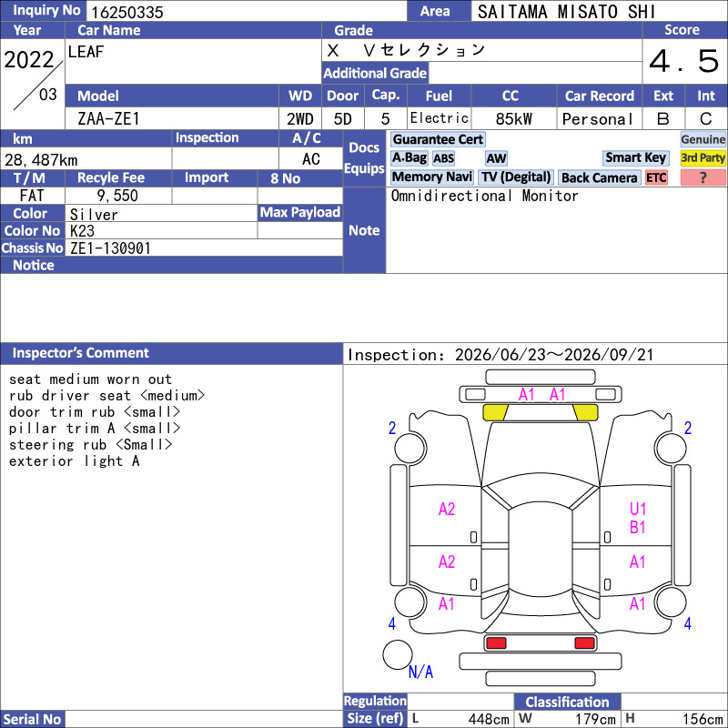
Task: Click the ABS equipment badge
Action: coord(443,158)
